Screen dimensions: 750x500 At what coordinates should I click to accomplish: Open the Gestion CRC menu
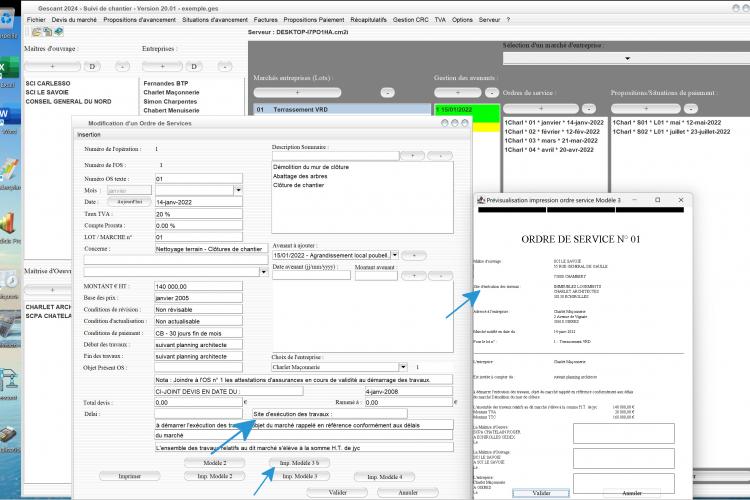click(x=410, y=20)
